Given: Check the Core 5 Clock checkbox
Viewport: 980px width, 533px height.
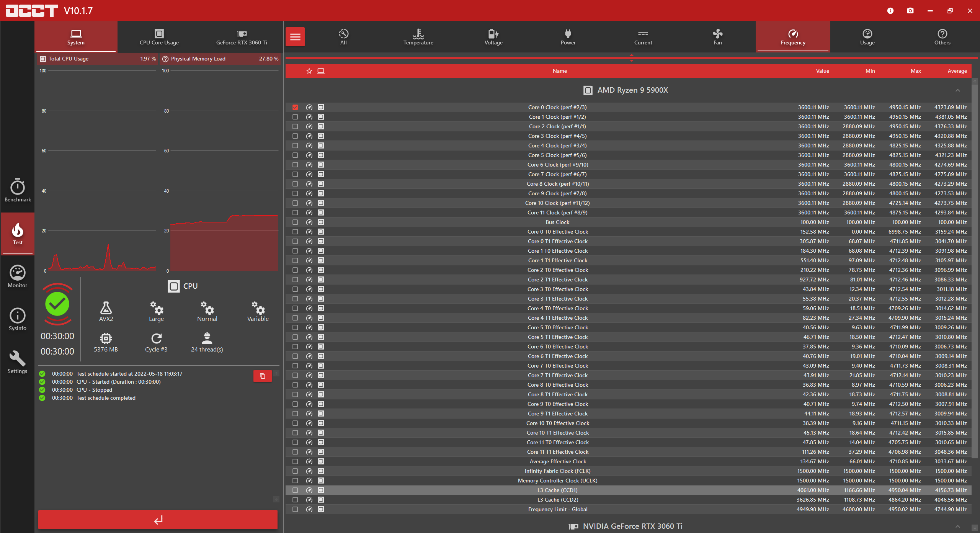Looking at the screenshot, I should 295,155.
